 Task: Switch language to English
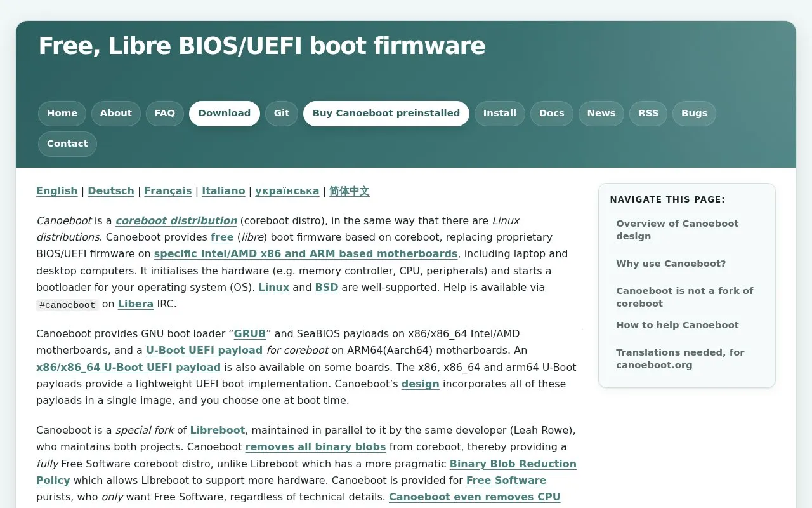[57, 191]
